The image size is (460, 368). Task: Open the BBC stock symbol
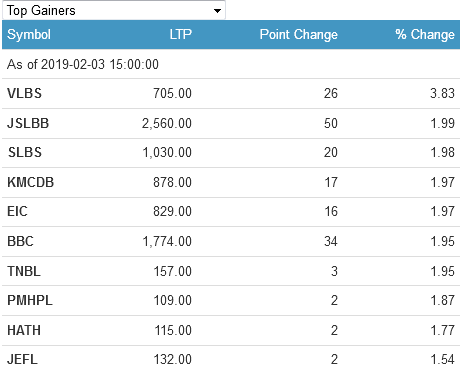tap(21, 241)
